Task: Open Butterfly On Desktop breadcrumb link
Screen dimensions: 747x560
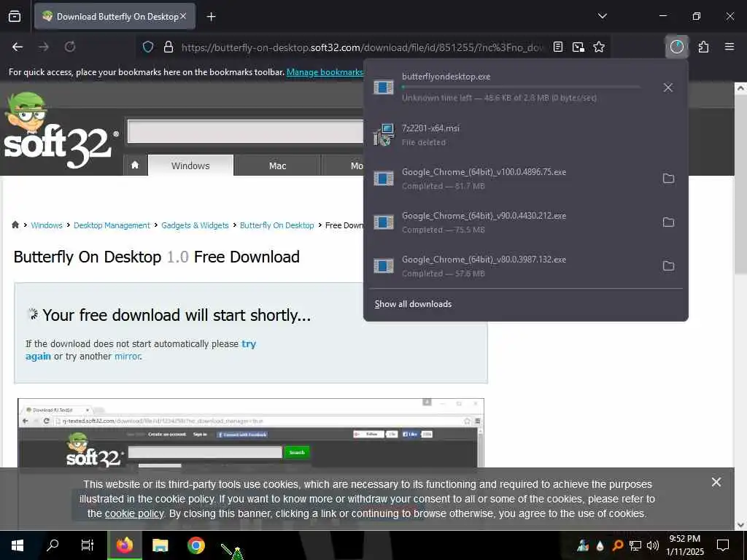Action: pos(276,225)
